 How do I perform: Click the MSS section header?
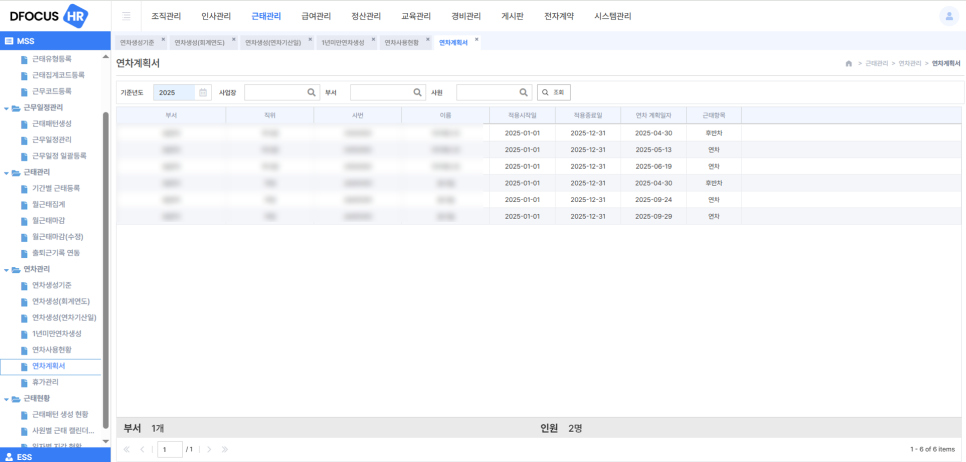tap(55, 41)
